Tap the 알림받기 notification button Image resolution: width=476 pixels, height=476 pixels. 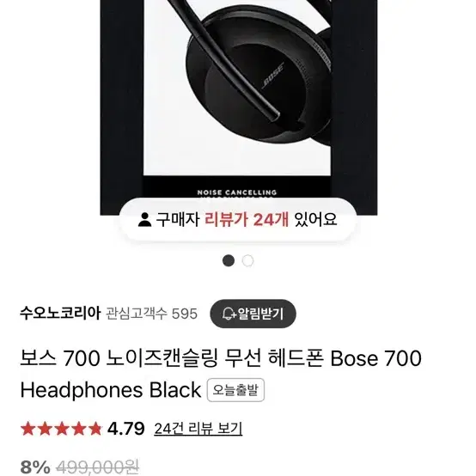point(253,314)
